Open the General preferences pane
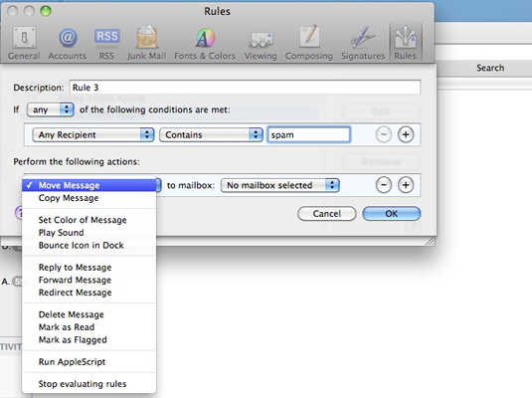This screenshot has height=398, width=532. tap(24, 43)
